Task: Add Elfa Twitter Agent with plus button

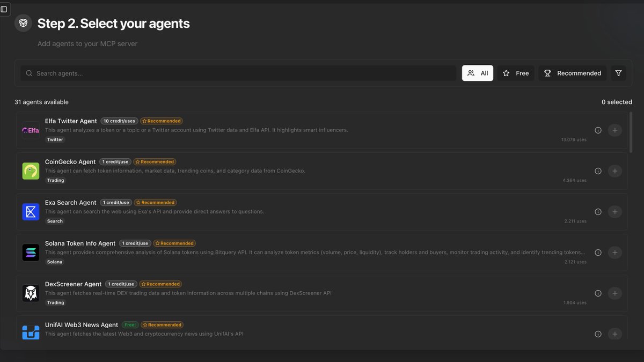Action: click(x=615, y=130)
